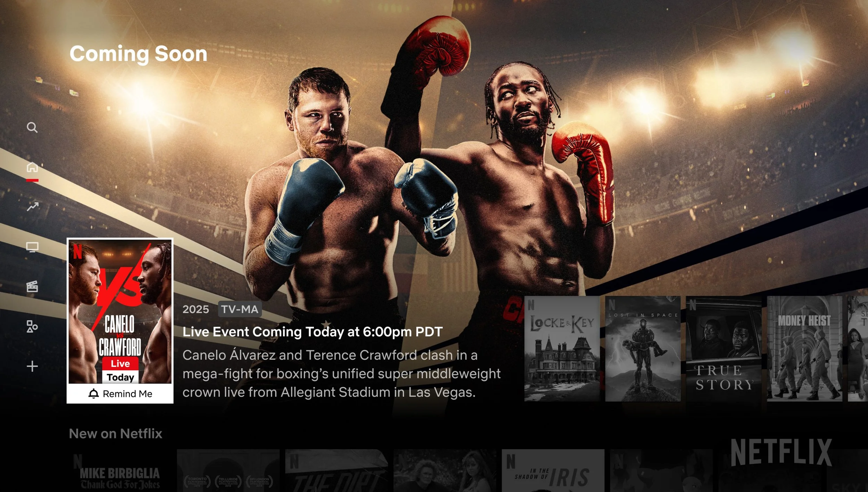Open In the Shadow of Iris

point(553,470)
